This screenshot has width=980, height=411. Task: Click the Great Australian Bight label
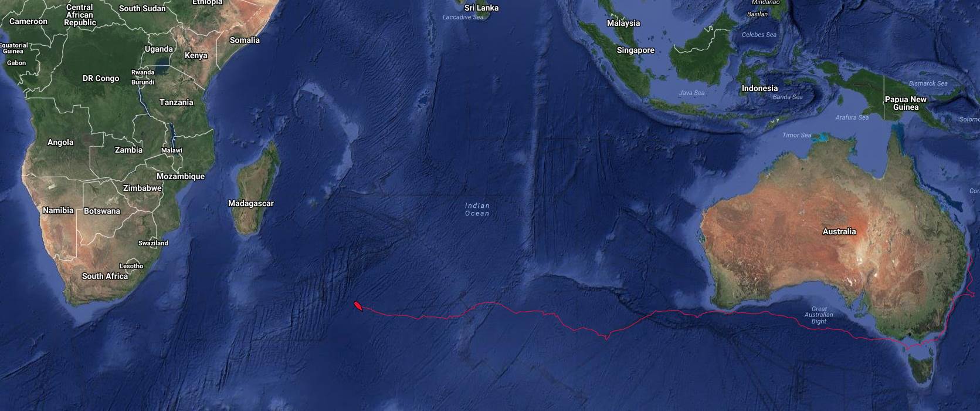coord(819,315)
